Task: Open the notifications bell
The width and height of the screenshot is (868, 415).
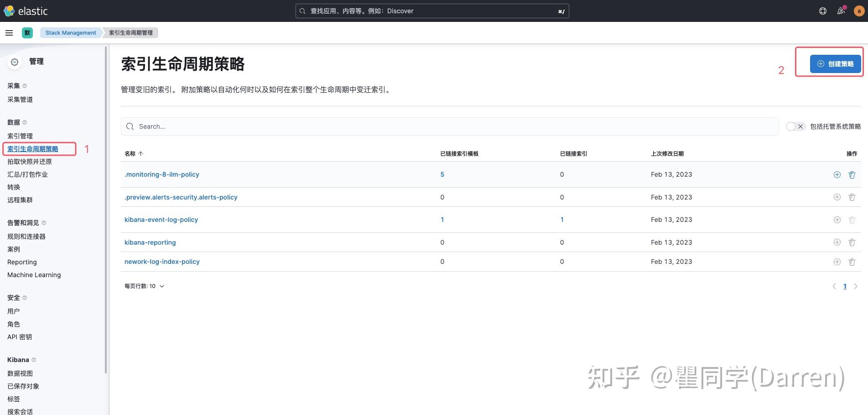Action: click(x=841, y=11)
